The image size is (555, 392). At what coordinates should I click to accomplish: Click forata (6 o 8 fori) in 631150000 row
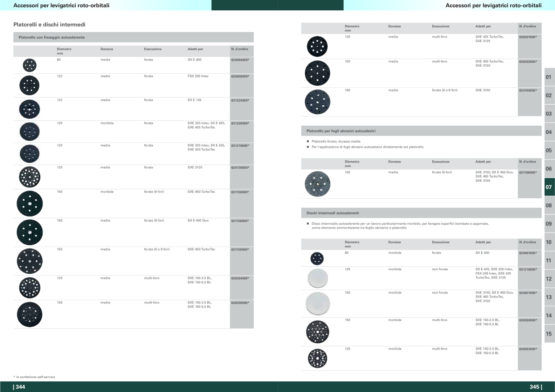click(x=157, y=249)
